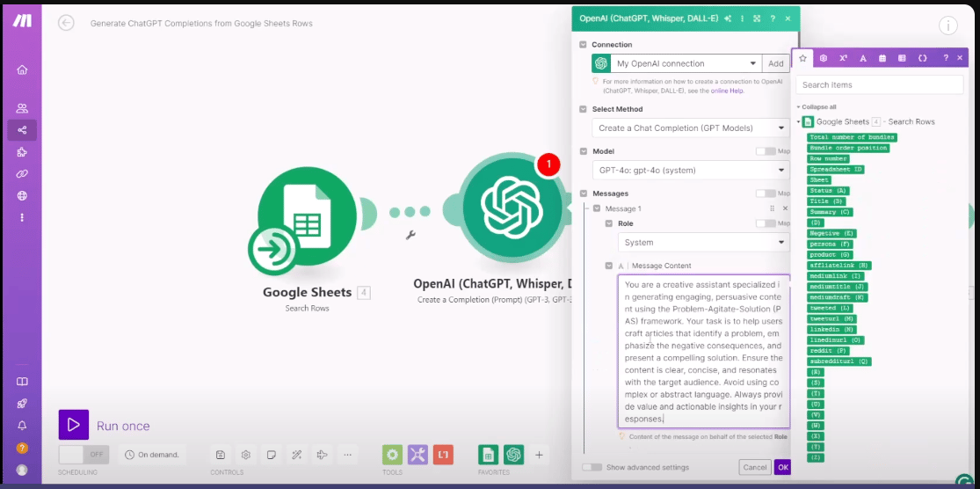Image resolution: width=980 pixels, height=489 pixels.
Task: Open the Notifications bell icon
Action: coord(22,425)
